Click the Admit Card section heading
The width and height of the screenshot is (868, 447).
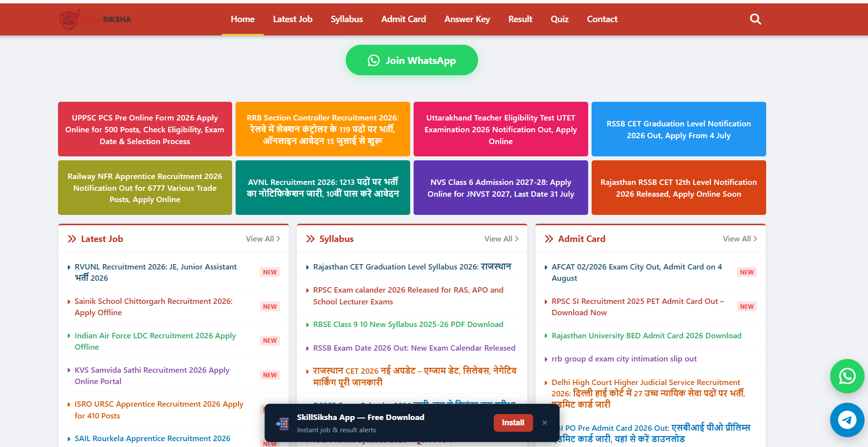click(582, 239)
